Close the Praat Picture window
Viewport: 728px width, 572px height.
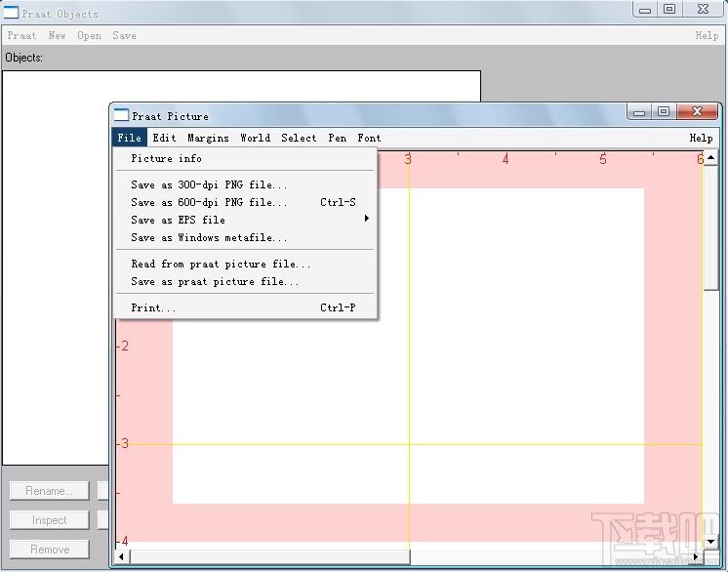click(697, 112)
